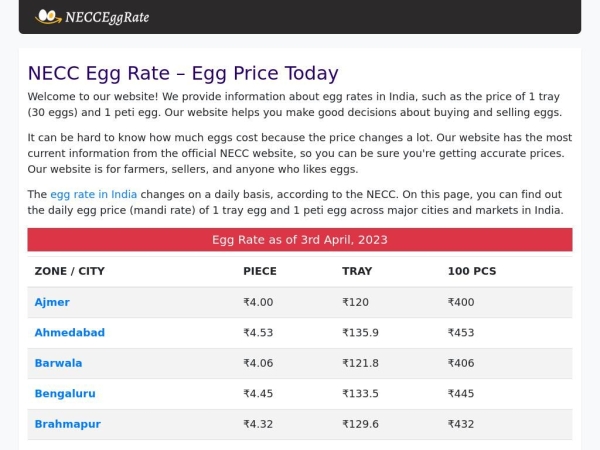Open the "egg rate in India" link
Image resolution: width=600 pixels, height=450 pixels.
point(93,194)
